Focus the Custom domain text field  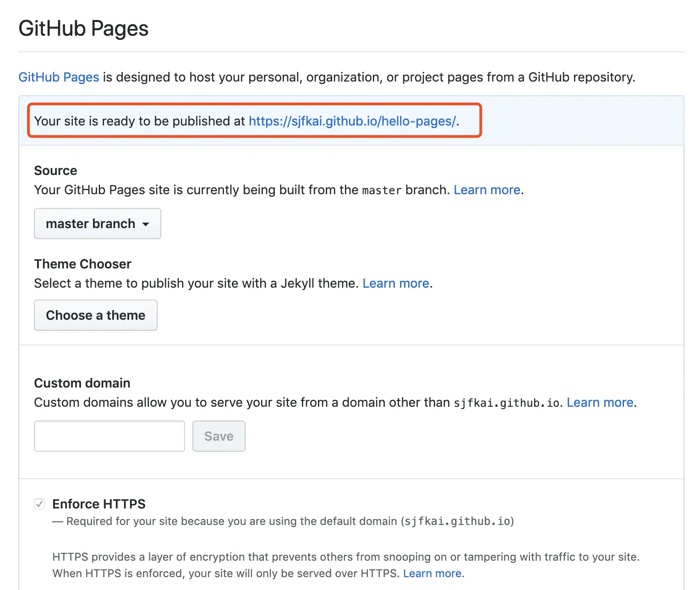[109, 436]
